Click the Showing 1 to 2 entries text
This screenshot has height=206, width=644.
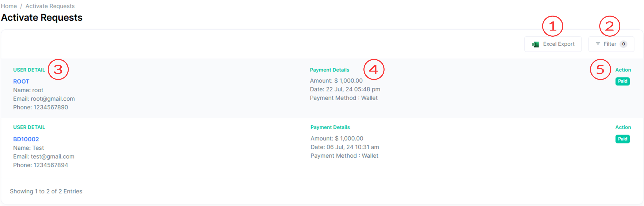pyautogui.click(x=46, y=191)
